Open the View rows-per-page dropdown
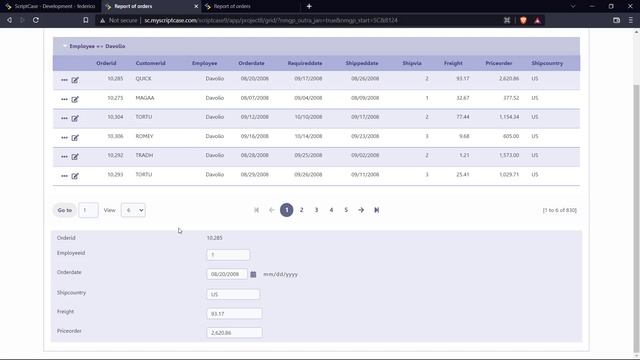The width and height of the screenshot is (640, 360). (x=133, y=210)
